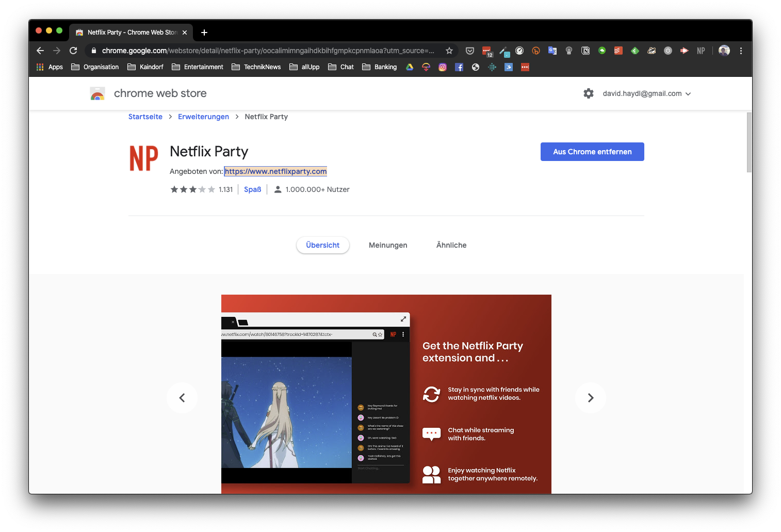Open a new browser tab
This screenshot has height=532, width=781.
pos(204,33)
